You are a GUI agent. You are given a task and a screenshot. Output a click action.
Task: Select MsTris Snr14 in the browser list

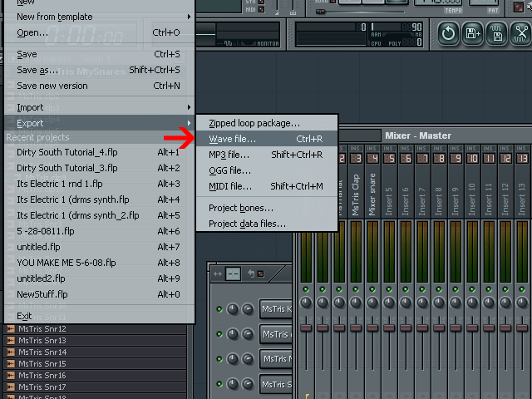(42, 352)
